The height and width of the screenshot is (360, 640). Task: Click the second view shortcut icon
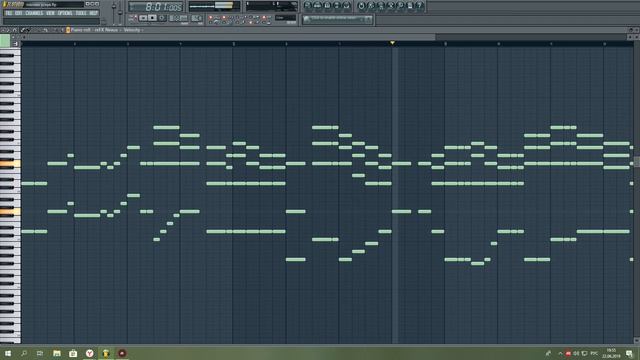point(318,6)
